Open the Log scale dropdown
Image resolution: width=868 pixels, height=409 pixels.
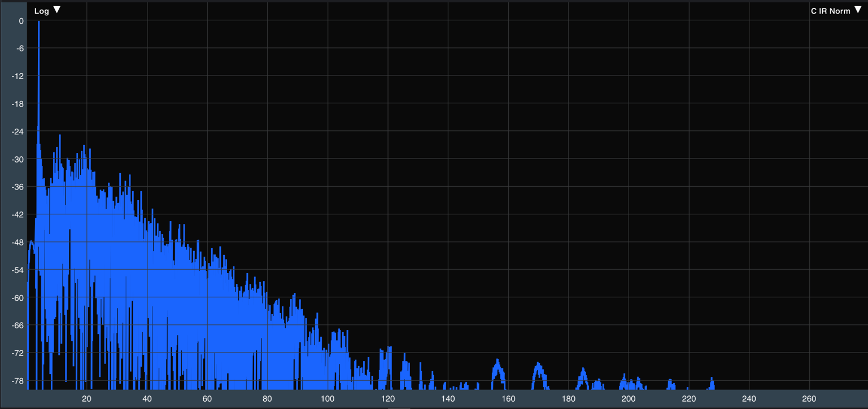pyautogui.click(x=47, y=11)
